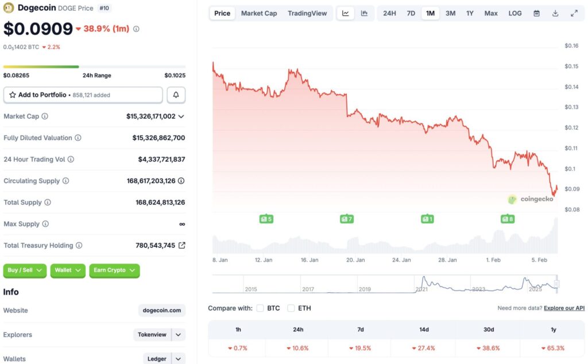Select the line chart icon

click(x=345, y=13)
